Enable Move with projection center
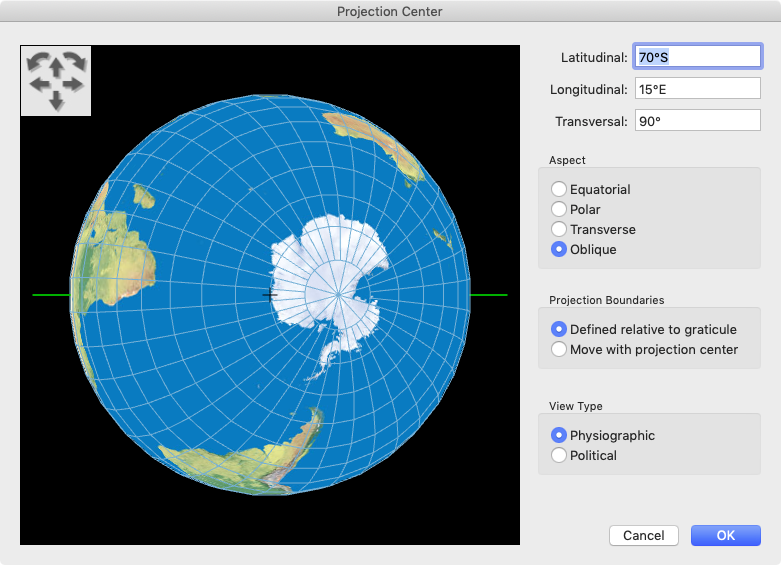This screenshot has height=565, width=781. pyautogui.click(x=559, y=349)
